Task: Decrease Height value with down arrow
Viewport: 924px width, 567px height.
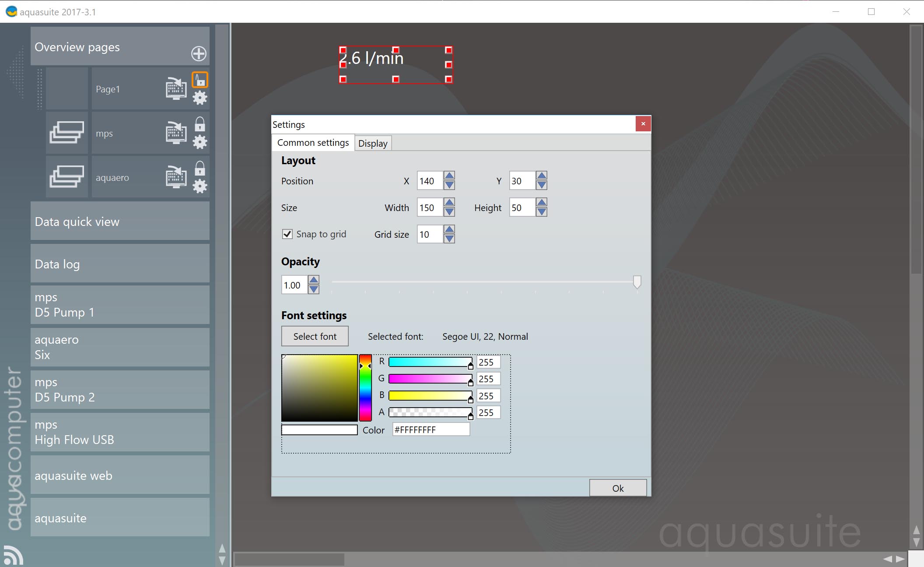Action: click(542, 212)
